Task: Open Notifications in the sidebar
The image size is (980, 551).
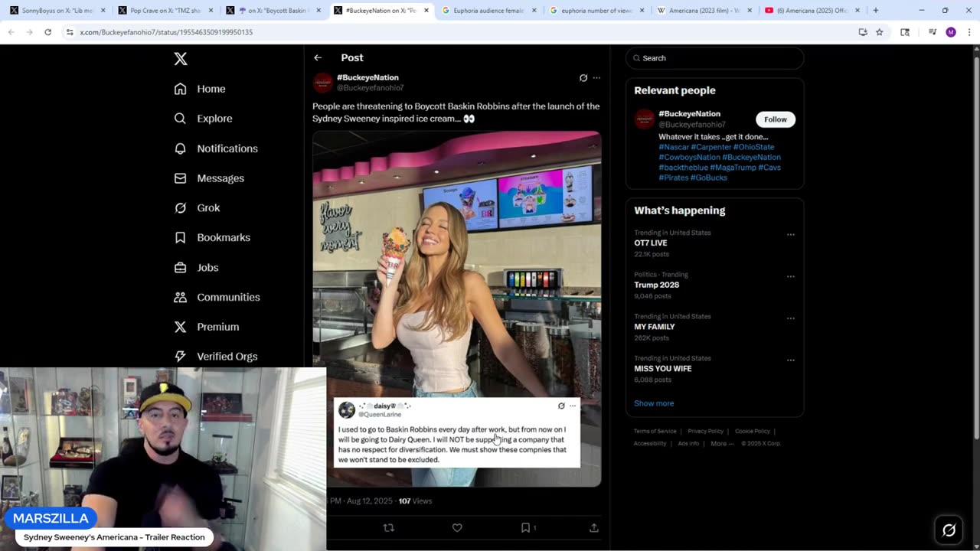Action: click(216, 148)
